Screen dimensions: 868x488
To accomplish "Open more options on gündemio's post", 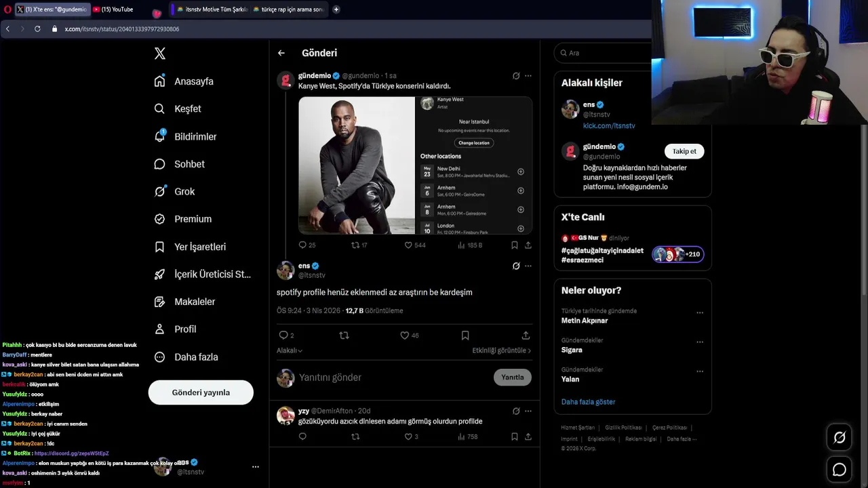I will [x=528, y=76].
